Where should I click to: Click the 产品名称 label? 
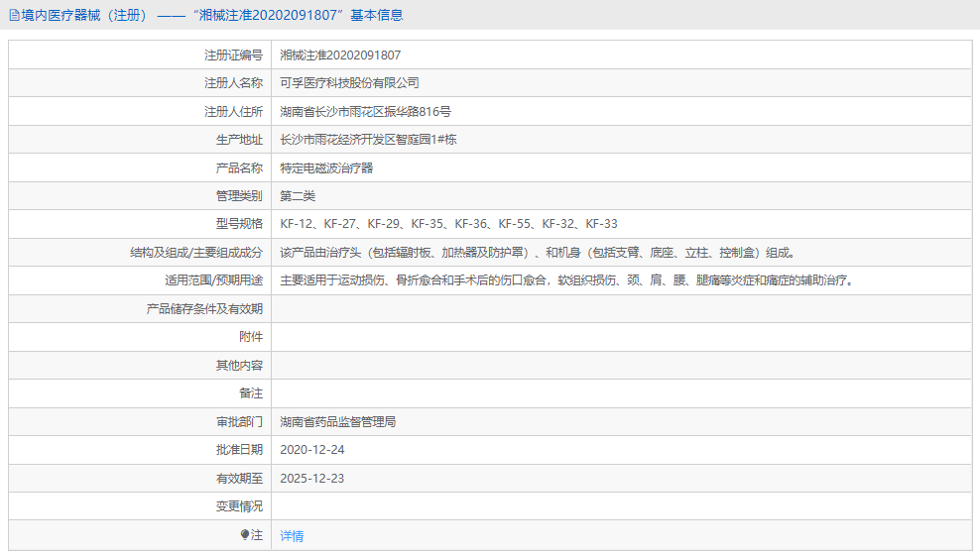(x=239, y=167)
